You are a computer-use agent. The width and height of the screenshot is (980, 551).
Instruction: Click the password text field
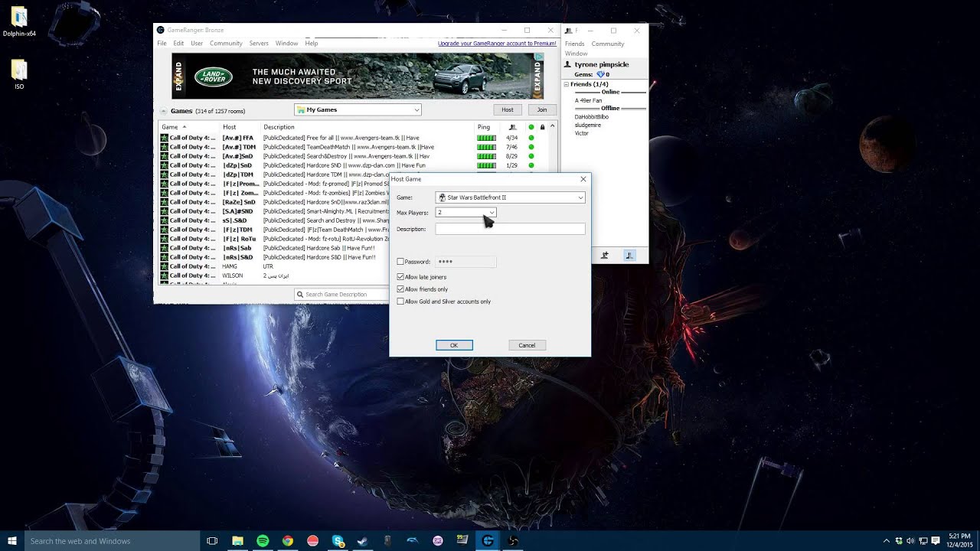click(465, 262)
